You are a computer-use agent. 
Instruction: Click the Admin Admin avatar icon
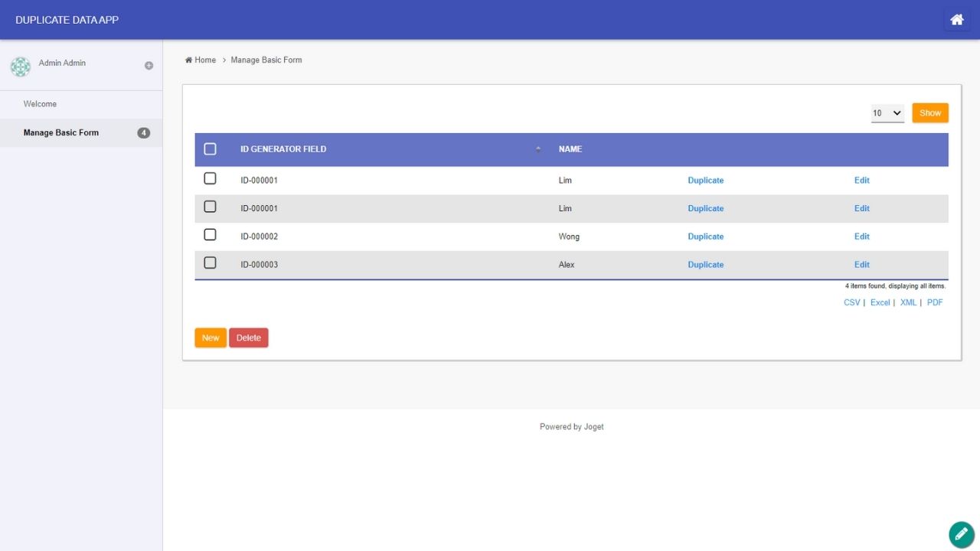point(21,67)
